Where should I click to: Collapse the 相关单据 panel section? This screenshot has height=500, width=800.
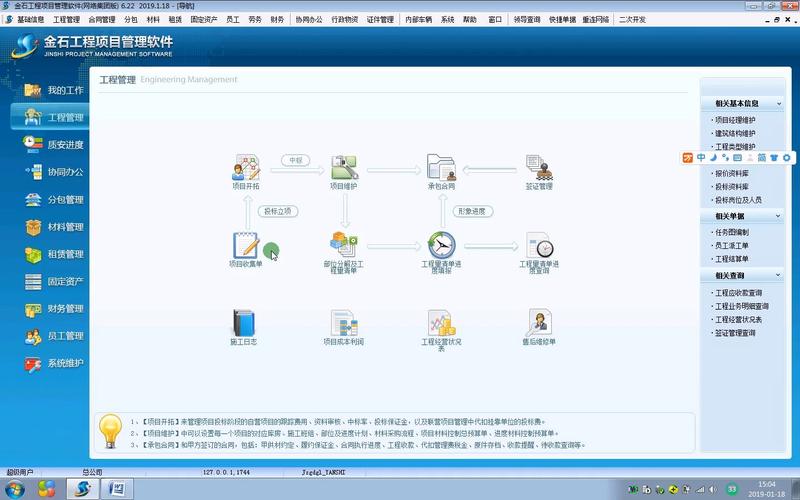pos(779,216)
